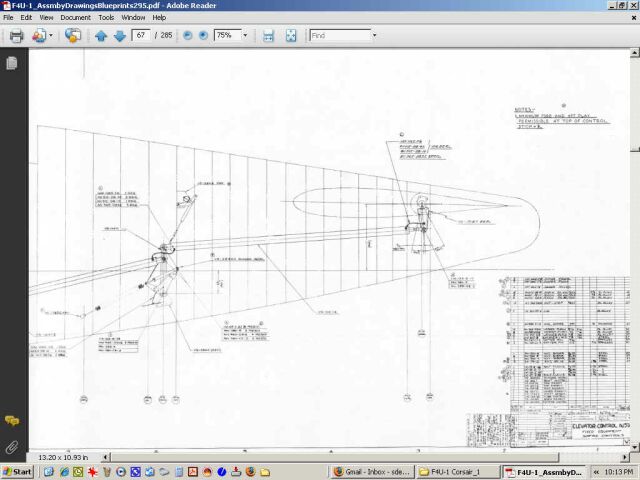Open the collaborate dropdown arrow
The width and height of the screenshot is (640, 480).
point(51,36)
